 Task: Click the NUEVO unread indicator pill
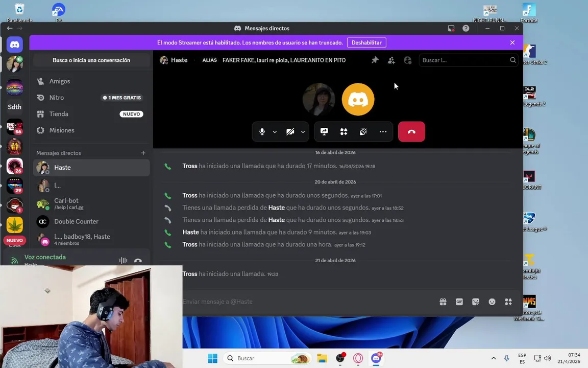pos(15,240)
